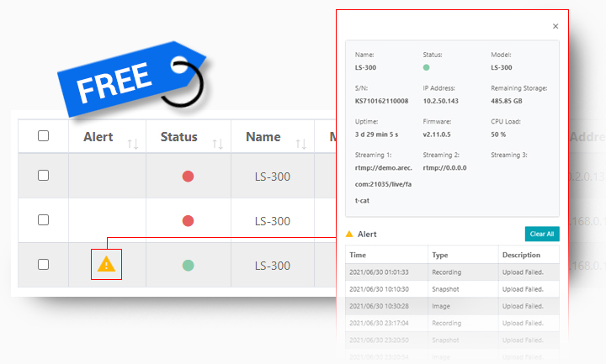Click the Type column header in alerts
Image resolution: width=606 pixels, height=364 pixels.
point(439,255)
